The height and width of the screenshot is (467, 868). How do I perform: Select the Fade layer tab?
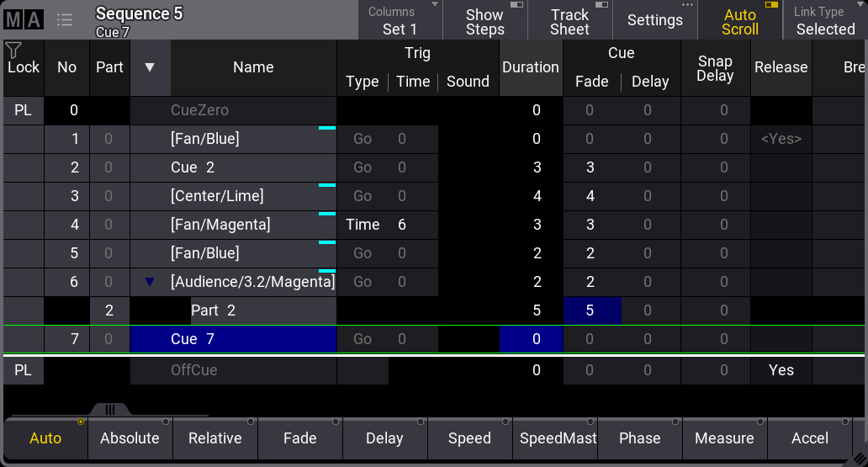coord(299,438)
